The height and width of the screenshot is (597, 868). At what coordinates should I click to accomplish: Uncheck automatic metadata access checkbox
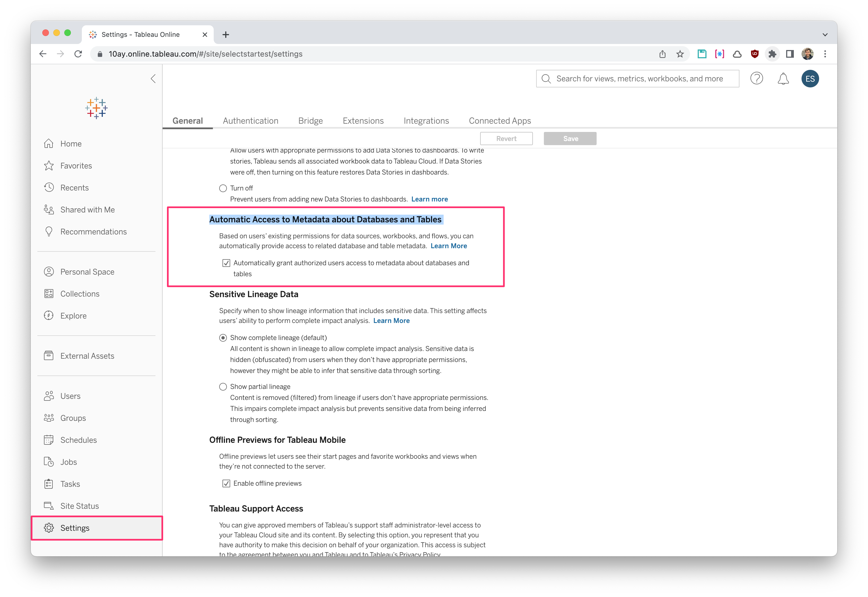226,263
